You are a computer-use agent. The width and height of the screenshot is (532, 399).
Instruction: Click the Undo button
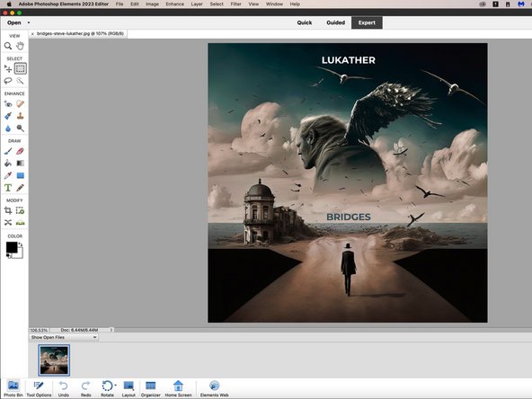[64, 389]
